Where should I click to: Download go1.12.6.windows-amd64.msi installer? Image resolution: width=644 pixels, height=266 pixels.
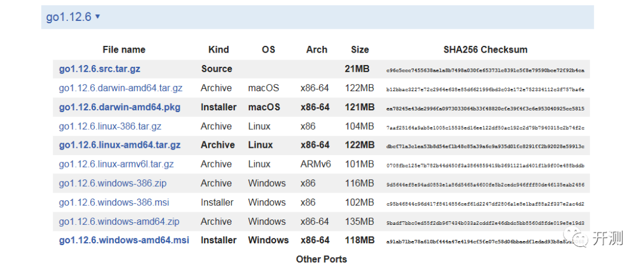click(124, 240)
